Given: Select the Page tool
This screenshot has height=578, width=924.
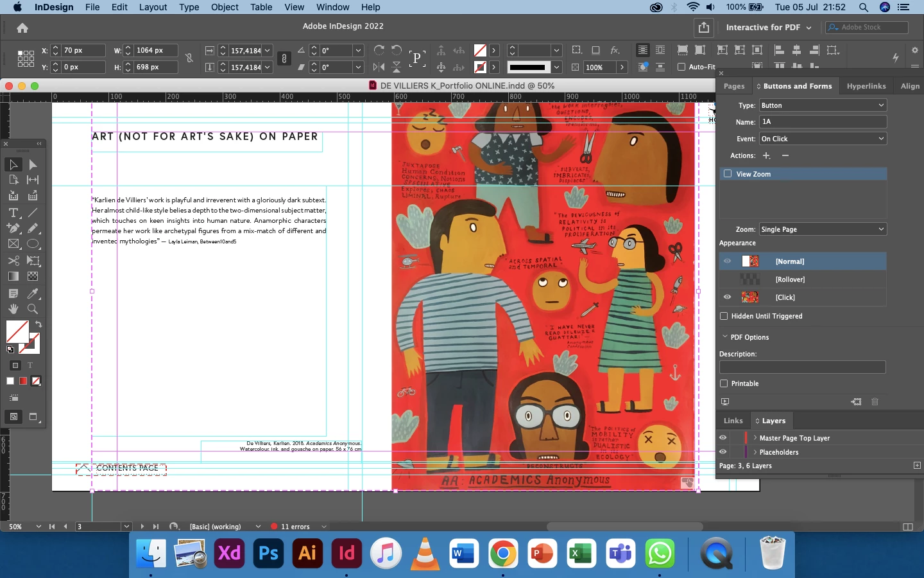Looking at the screenshot, I should [13, 180].
